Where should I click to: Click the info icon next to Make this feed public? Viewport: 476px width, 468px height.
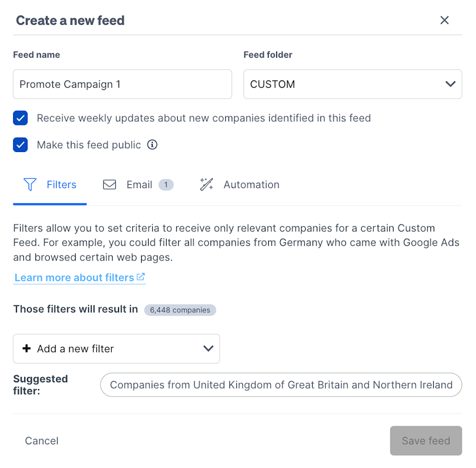[x=152, y=145]
